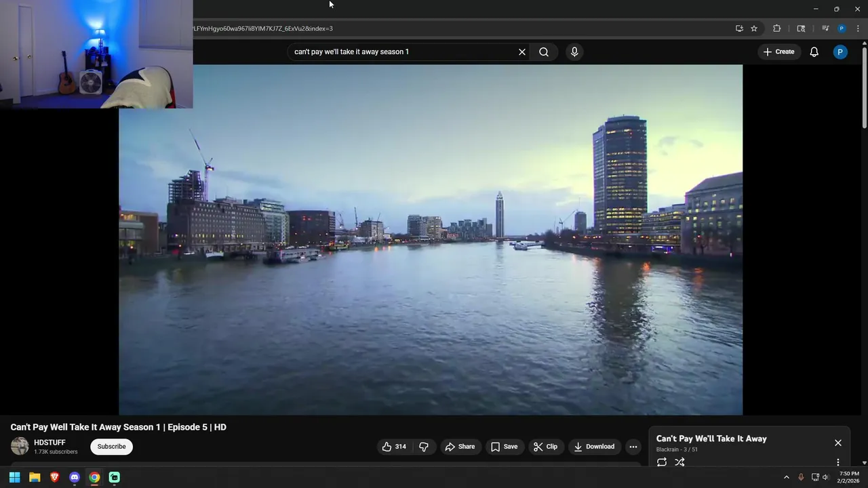The image size is (868, 488).
Task: Open File Explorer from taskbar
Action: pos(35,477)
